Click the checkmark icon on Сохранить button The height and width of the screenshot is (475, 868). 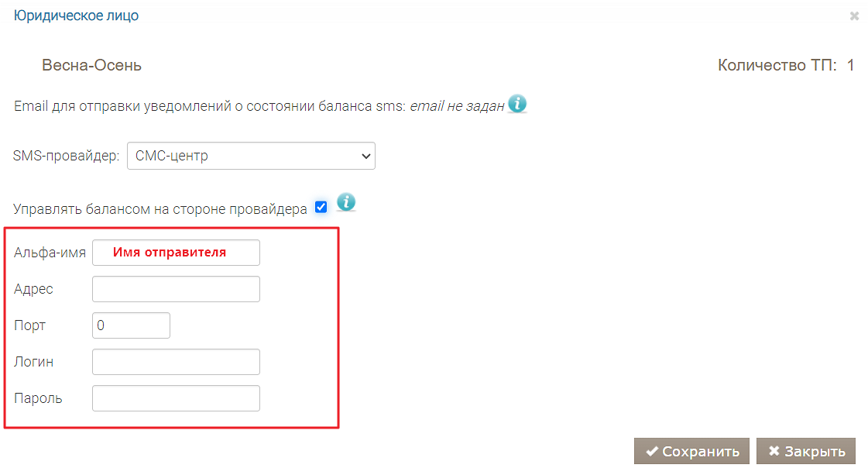click(652, 451)
